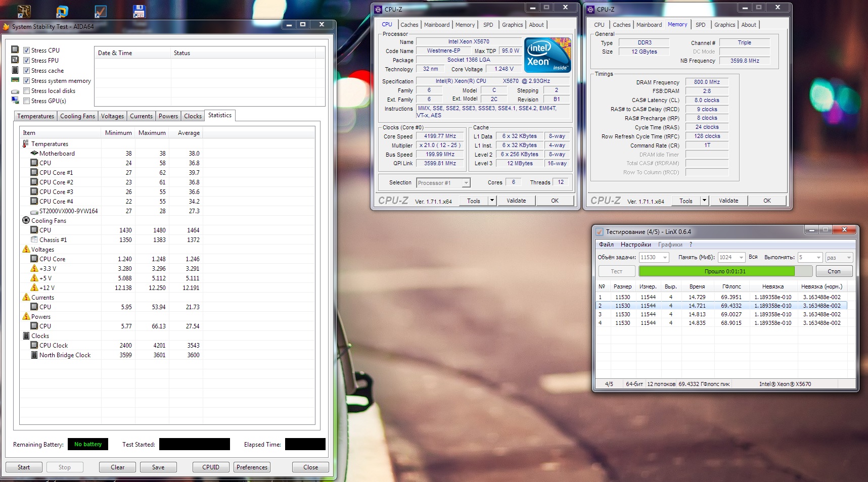Click the Intel Xeon inside logo in CPU-Z
This screenshot has height=482, width=868.
(x=547, y=55)
